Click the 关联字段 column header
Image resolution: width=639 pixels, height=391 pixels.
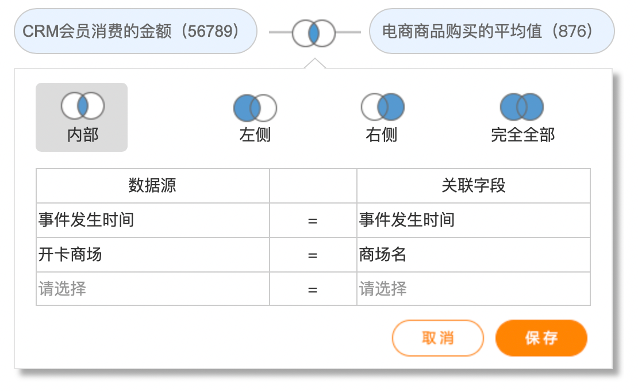pyautogui.click(x=474, y=186)
